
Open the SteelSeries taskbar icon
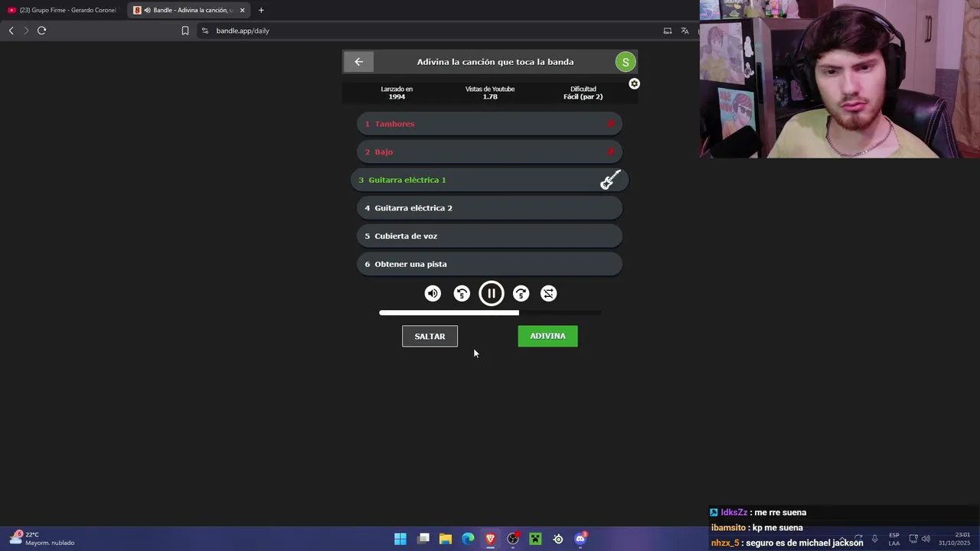coord(558,539)
